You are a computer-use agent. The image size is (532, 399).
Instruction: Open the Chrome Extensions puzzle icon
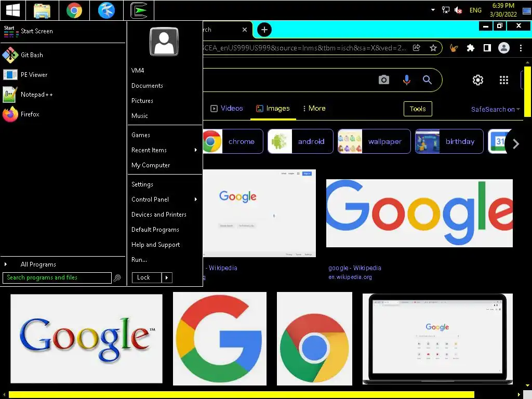470,48
